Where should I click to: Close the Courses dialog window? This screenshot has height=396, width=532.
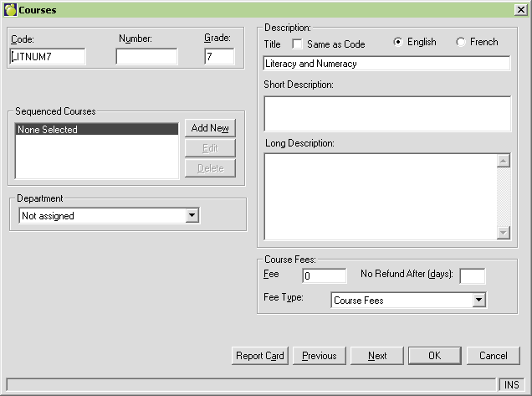pos(520,8)
